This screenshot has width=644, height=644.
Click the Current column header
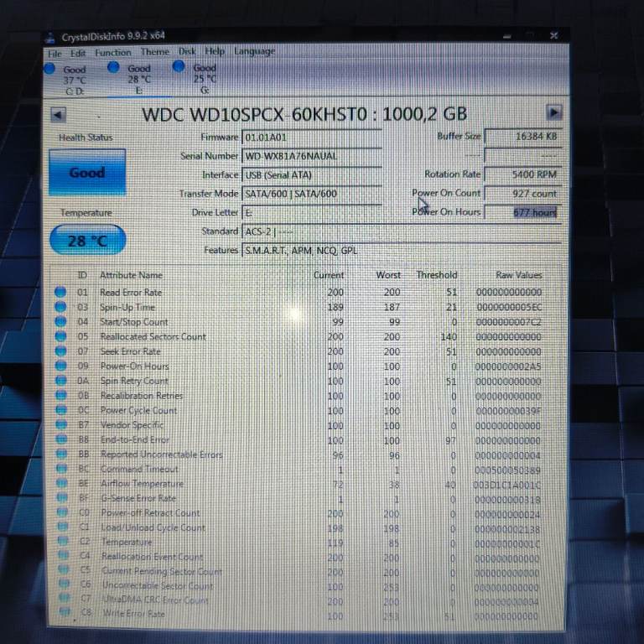click(x=328, y=275)
